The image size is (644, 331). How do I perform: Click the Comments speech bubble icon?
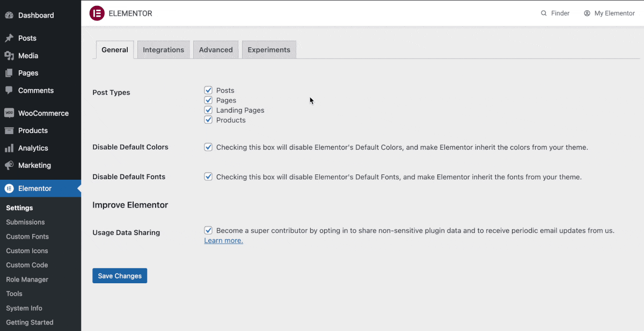click(9, 90)
